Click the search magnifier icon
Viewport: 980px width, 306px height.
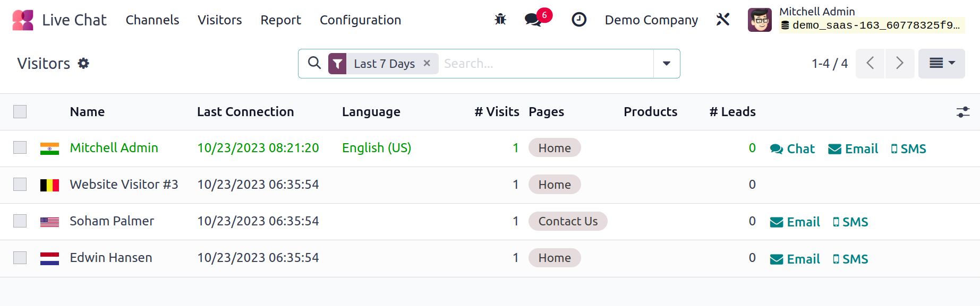pyautogui.click(x=314, y=63)
